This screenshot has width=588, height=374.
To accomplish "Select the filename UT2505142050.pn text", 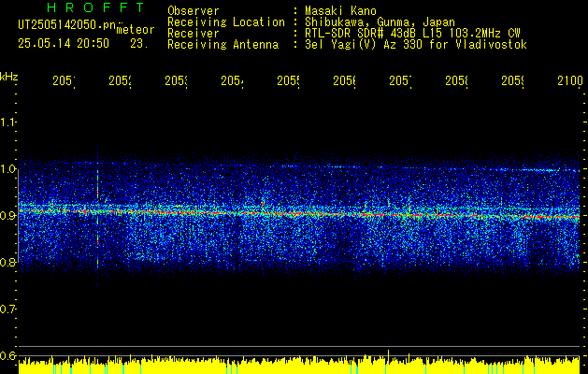I will coord(67,24).
